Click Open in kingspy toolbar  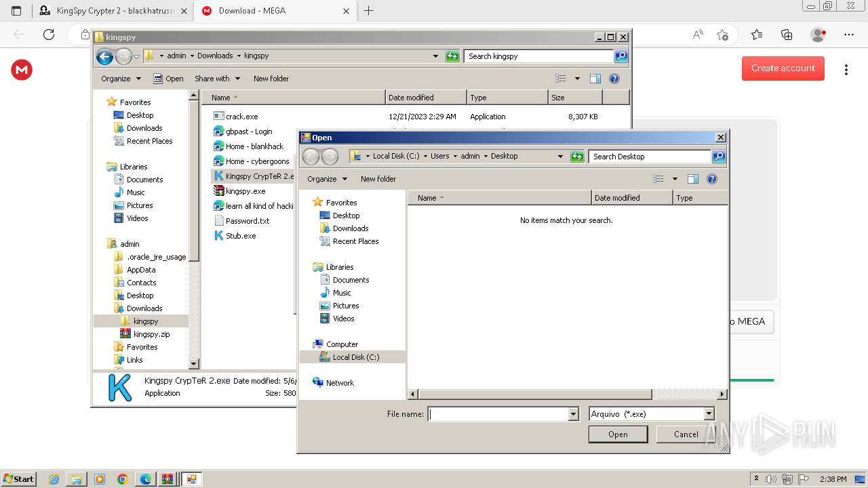(168, 79)
